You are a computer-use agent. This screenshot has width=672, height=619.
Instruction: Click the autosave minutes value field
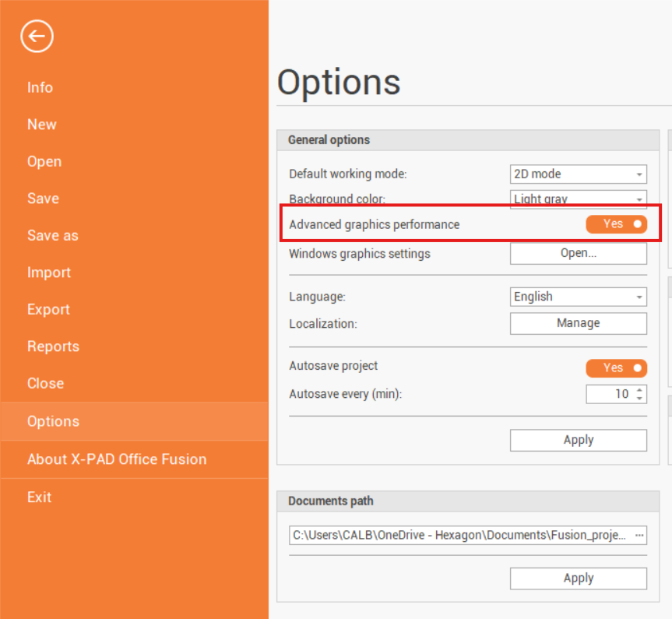tap(609, 394)
